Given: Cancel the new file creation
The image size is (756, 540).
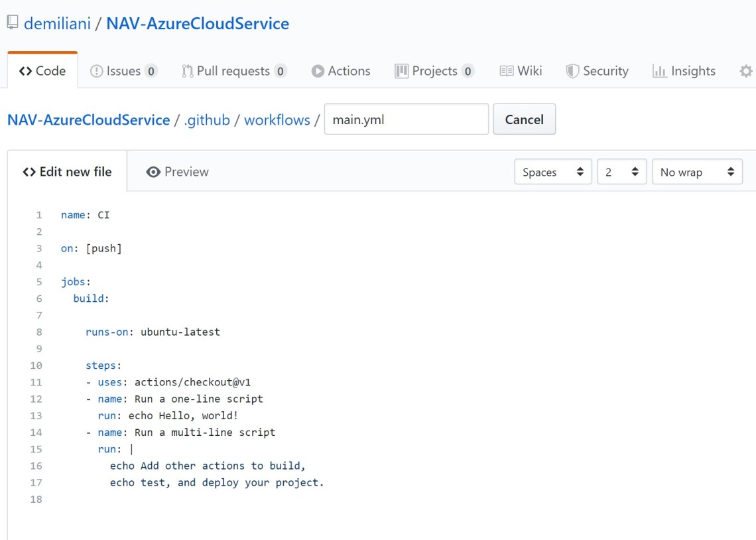Looking at the screenshot, I should coord(524,119).
